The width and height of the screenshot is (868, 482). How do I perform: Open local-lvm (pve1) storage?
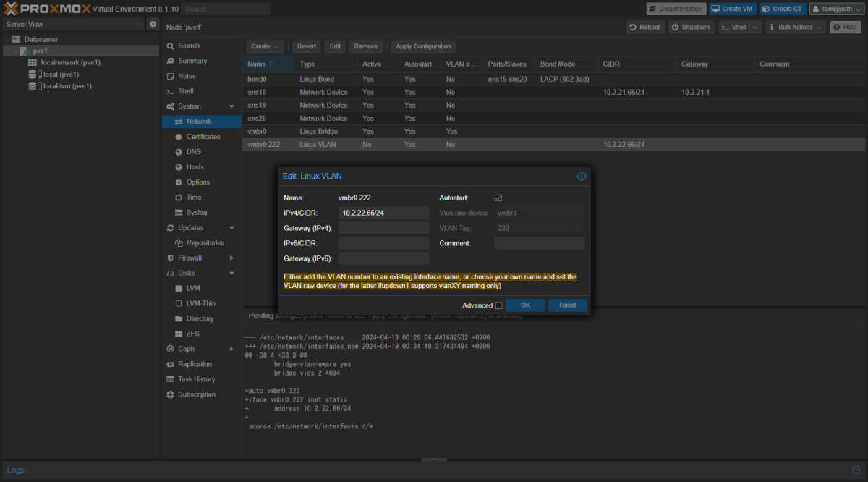coord(67,85)
